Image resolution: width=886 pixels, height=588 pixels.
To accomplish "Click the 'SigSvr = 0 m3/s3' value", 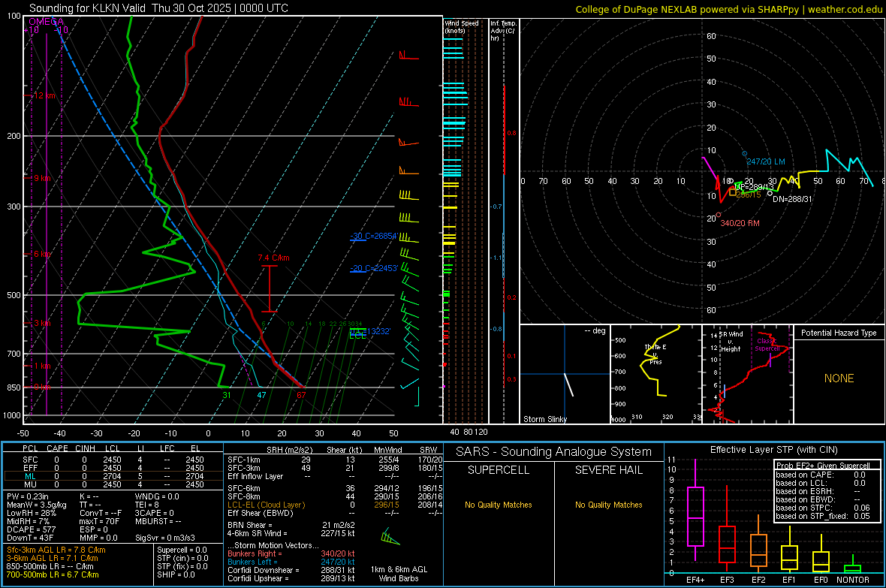I will click(165, 538).
